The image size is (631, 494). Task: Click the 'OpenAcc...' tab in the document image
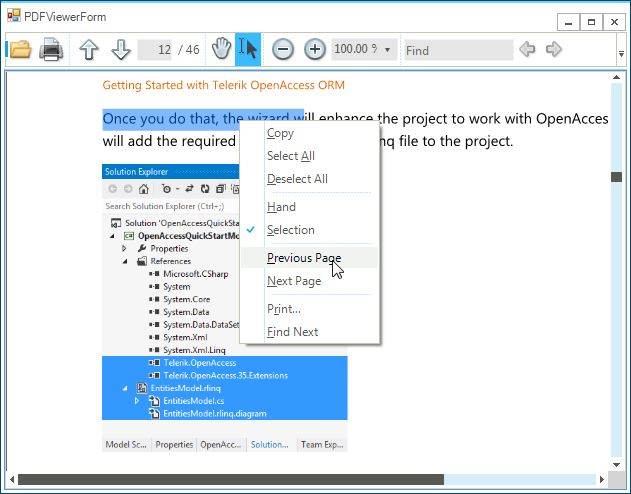click(x=221, y=445)
